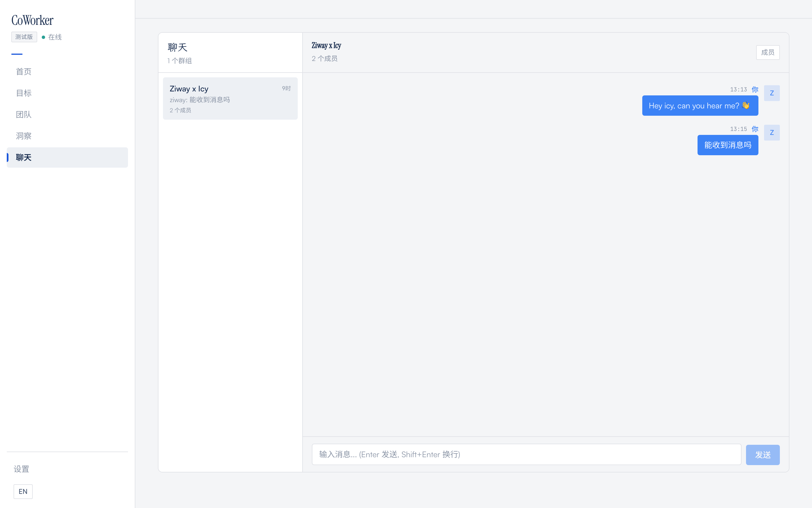Click the Z avatar beside the 13:15 message
The height and width of the screenshot is (508, 812).
(x=772, y=133)
